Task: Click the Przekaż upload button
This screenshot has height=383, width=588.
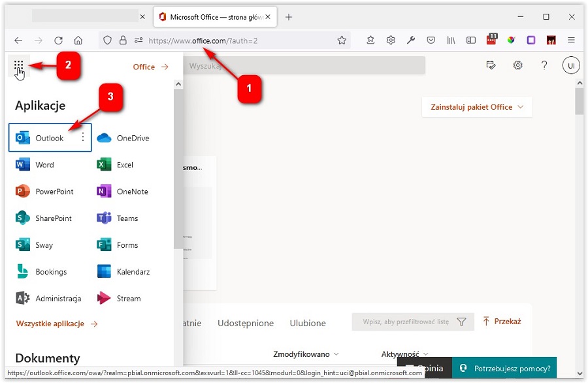Action: tap(502, 321)
